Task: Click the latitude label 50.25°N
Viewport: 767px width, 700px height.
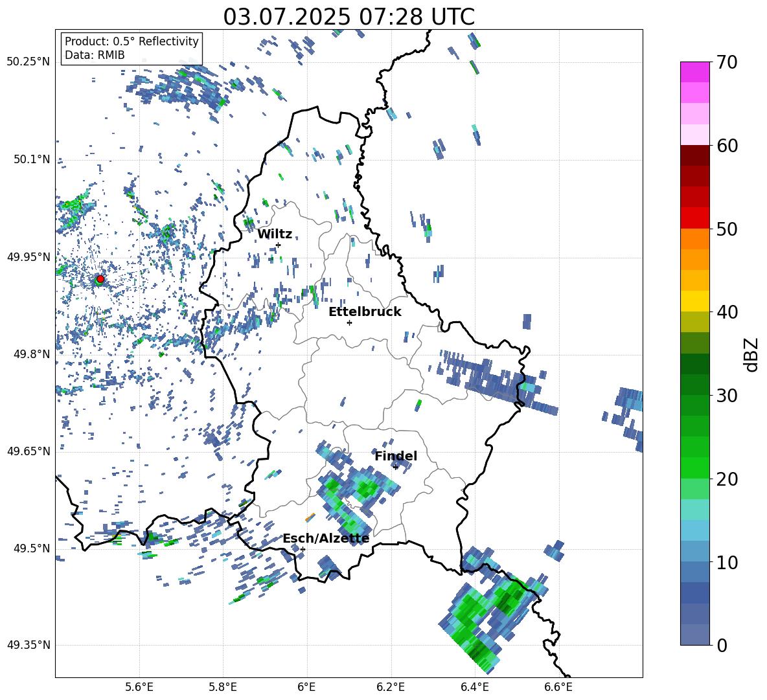Action: 29,62
